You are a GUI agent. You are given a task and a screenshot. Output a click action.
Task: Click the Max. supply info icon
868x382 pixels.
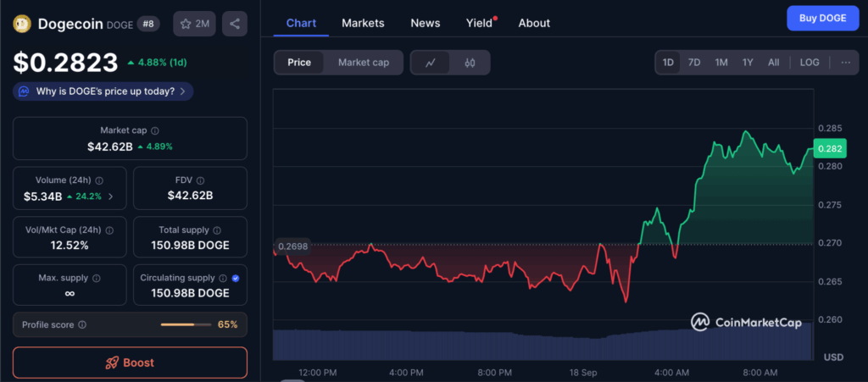pyautogui.click(x=96, y=278)
